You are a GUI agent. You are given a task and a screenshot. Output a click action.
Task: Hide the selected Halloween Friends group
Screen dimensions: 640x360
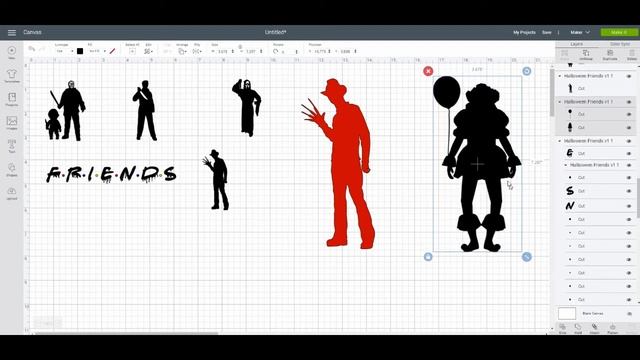[x=629, y=102]
